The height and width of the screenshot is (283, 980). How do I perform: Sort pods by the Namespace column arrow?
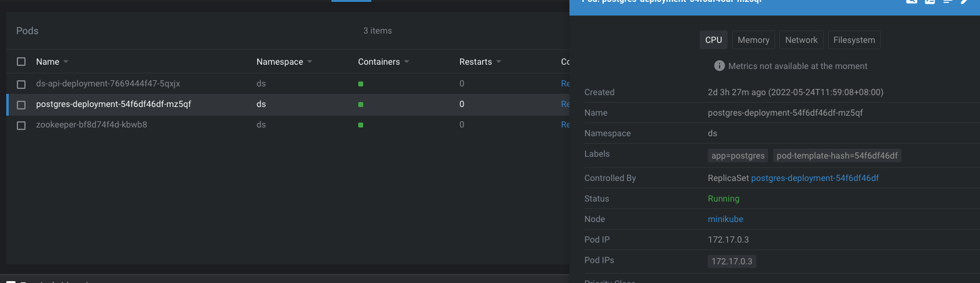pos(310,62)
